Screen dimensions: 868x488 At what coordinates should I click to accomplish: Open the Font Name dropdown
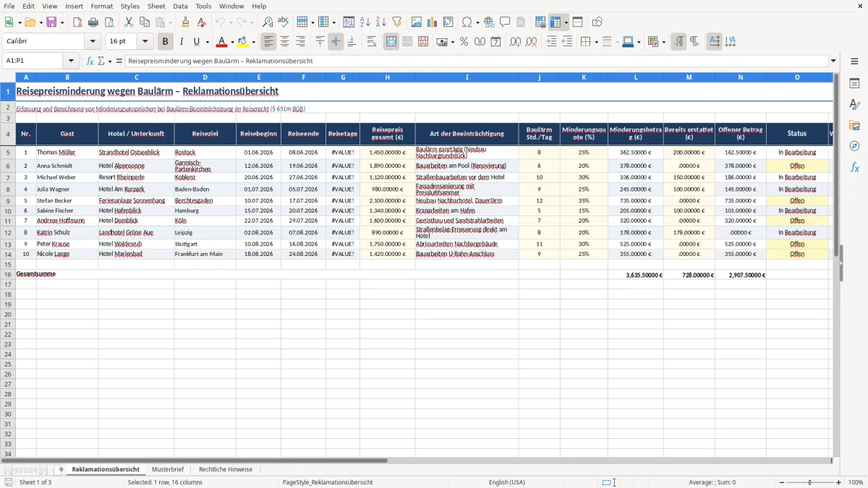(x=93, y=42)
